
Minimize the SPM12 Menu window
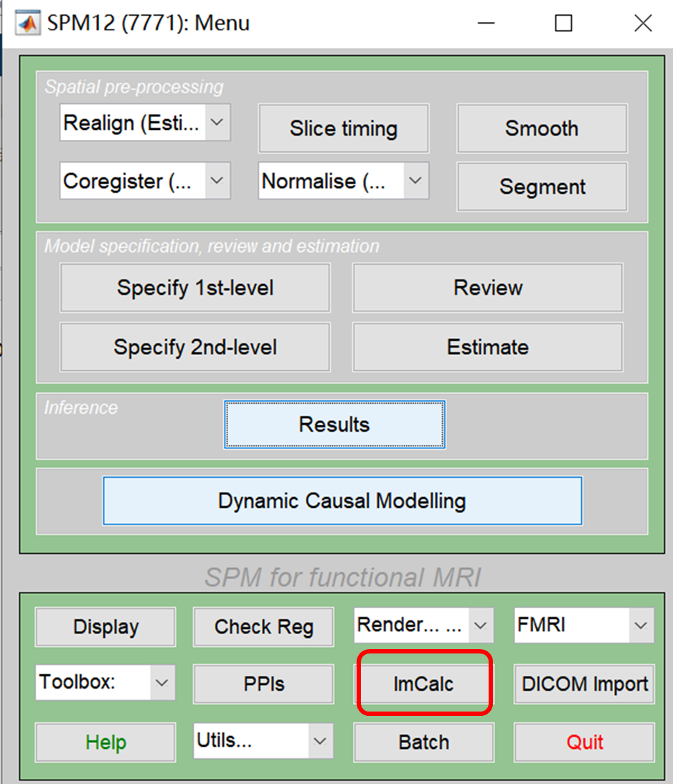pyautogui.click(x=486, y=23)
